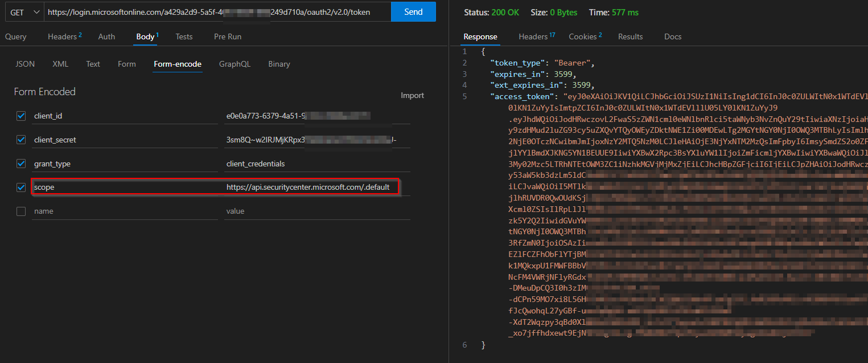
Task: Click the Form Encoded heading
Action: (45, 92)
